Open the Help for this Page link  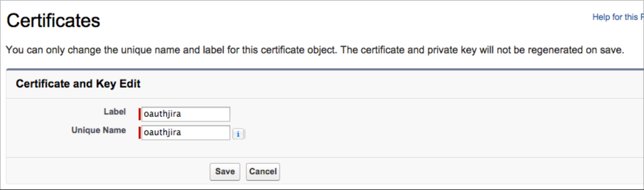point(617,17)
